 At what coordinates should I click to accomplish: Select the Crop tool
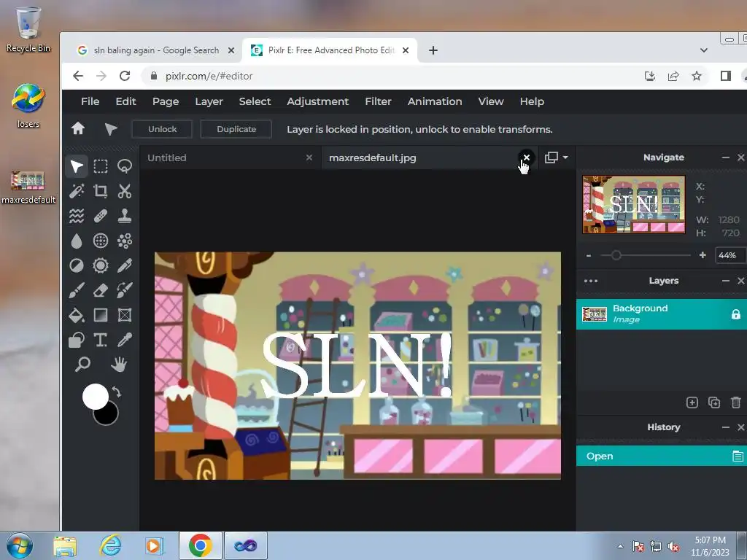pos(101,192)
